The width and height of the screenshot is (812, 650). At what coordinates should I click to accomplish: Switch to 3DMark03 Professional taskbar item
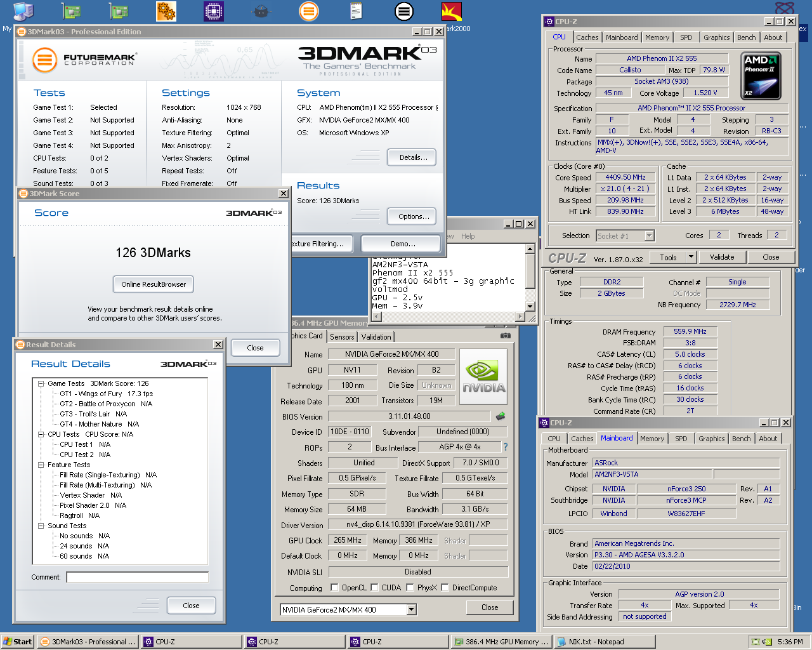(x=88, y=642)
